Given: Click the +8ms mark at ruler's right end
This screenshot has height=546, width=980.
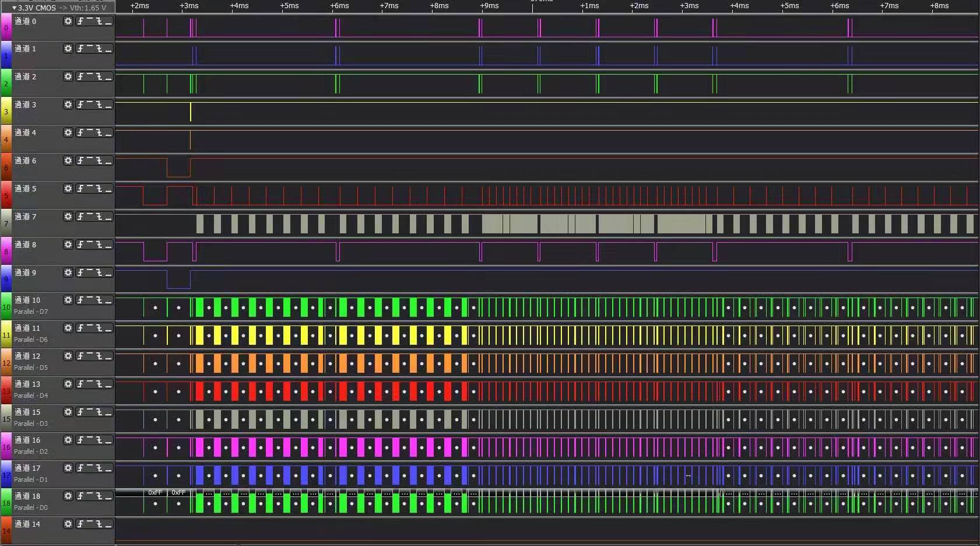Looking at the screenshot, I should click(939, 6).
